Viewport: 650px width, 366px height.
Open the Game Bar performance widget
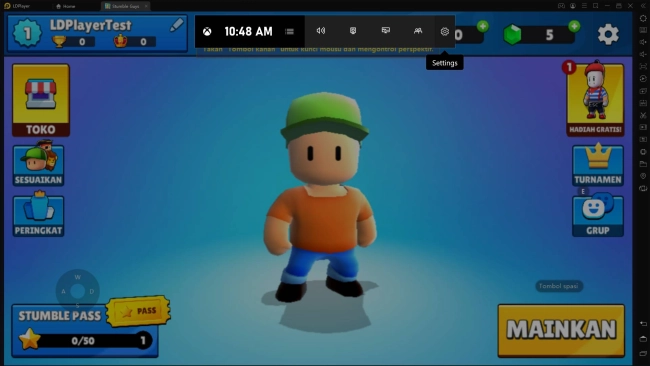(386, 31)
